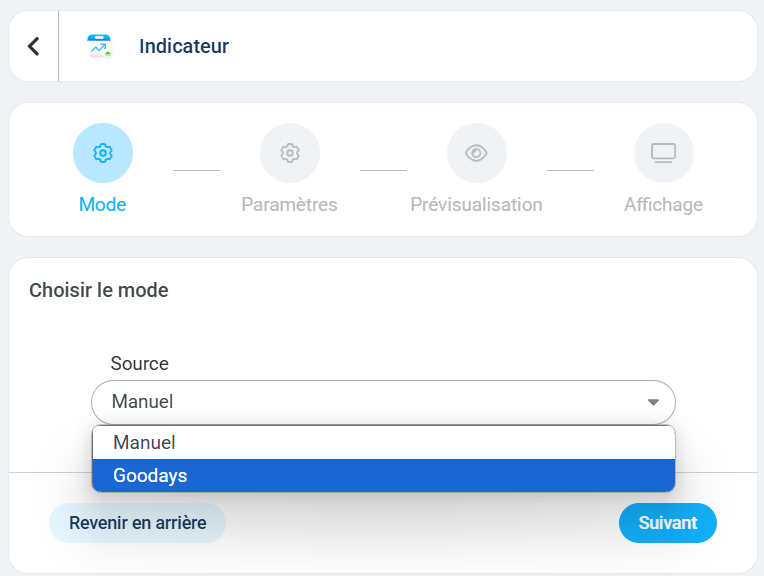The width and height of the screenshot is (764, 576).
Task: Click the Indicateur title text
Action: coord(184,46)
